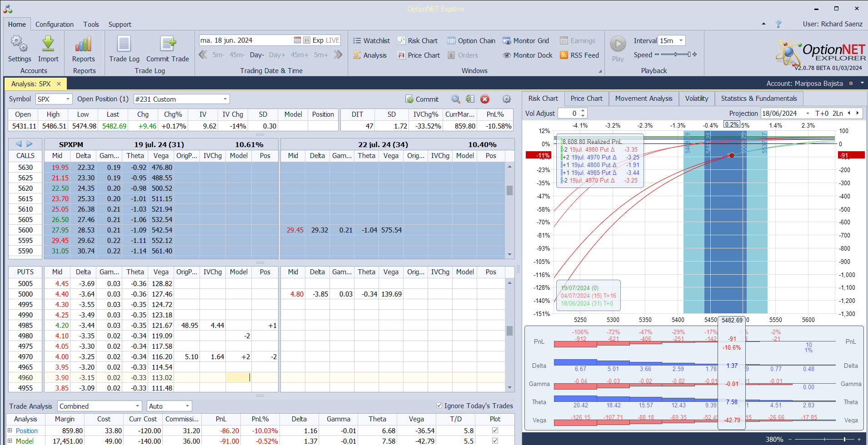Click the Commit button in analysis toolbar
The height and width of the screenshot is (445, 868).
click(x=422, y=99)
